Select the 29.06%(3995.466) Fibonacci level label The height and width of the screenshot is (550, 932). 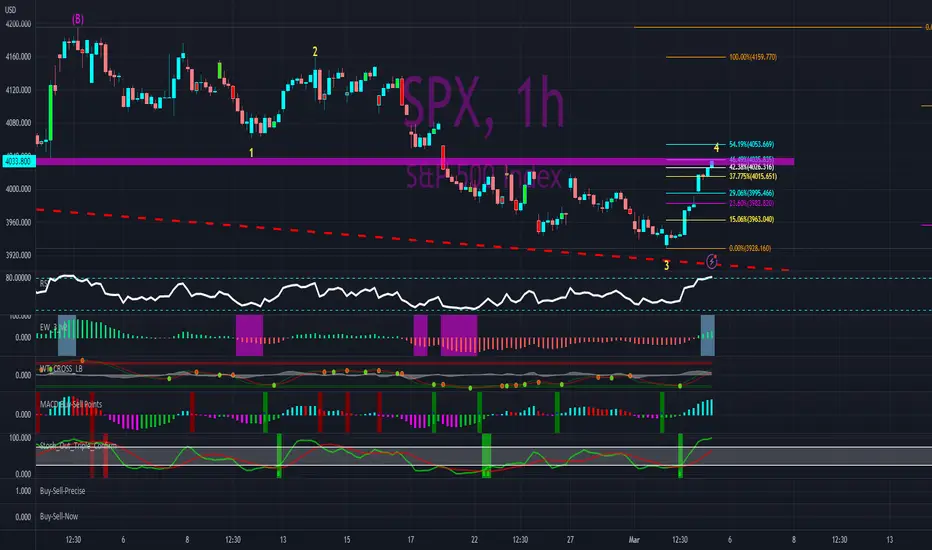pyautogui.click(x=751, y=193)
